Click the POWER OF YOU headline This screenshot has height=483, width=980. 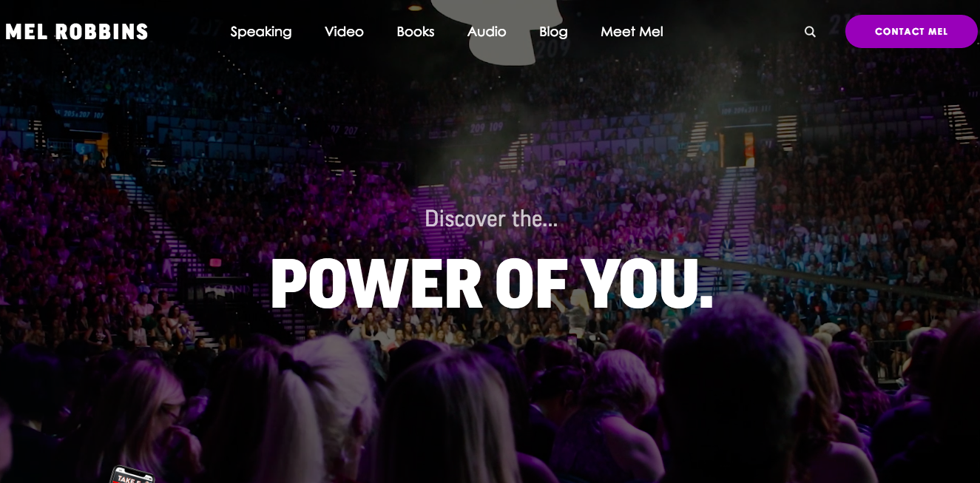[x=491, y=284]
